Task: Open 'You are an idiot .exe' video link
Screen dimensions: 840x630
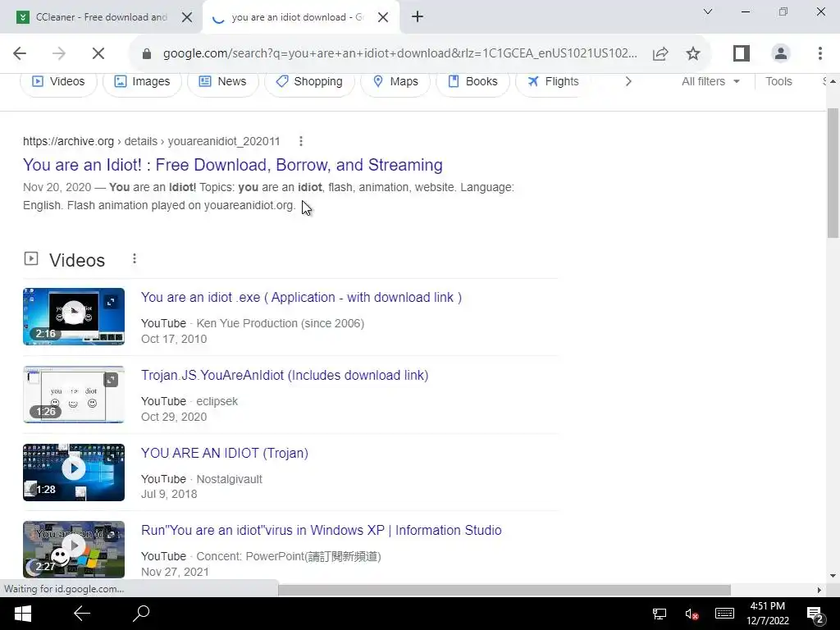Action: [301, 297]
